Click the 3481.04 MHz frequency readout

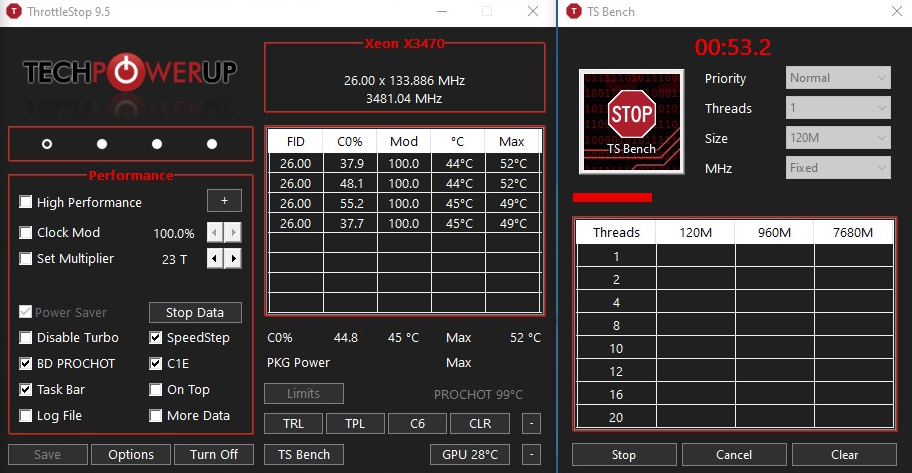click(404, 98)
